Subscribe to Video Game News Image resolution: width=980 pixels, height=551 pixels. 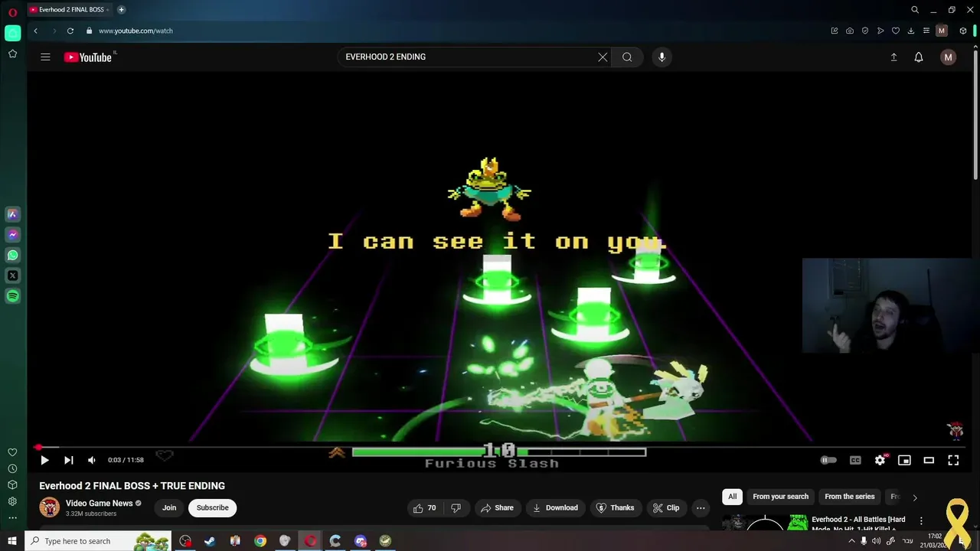(x=212, y=507)
